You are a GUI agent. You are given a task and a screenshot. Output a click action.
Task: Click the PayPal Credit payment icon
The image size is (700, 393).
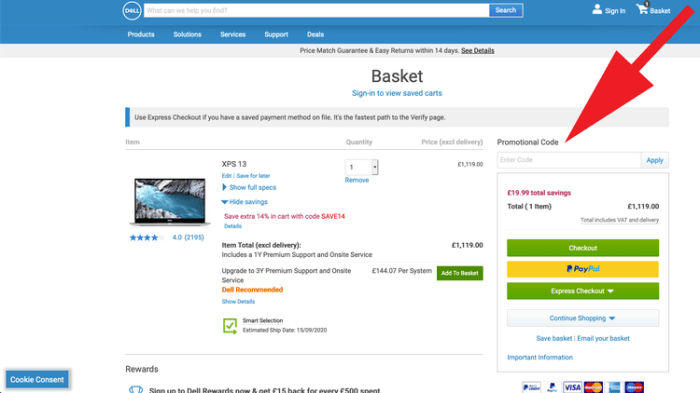(x=531, y=387)
